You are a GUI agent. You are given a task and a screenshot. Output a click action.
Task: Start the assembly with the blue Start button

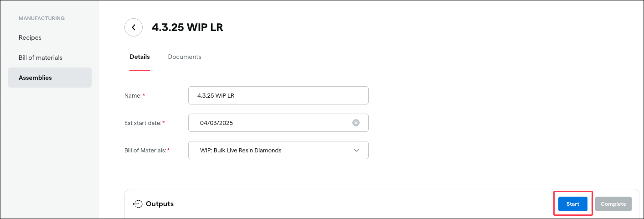point(573,204)
